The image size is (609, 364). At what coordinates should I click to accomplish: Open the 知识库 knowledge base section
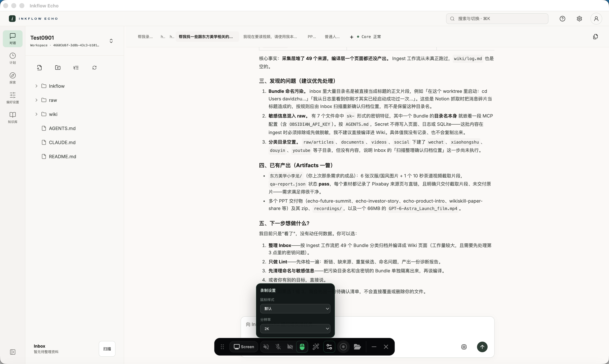coord(13,118)
